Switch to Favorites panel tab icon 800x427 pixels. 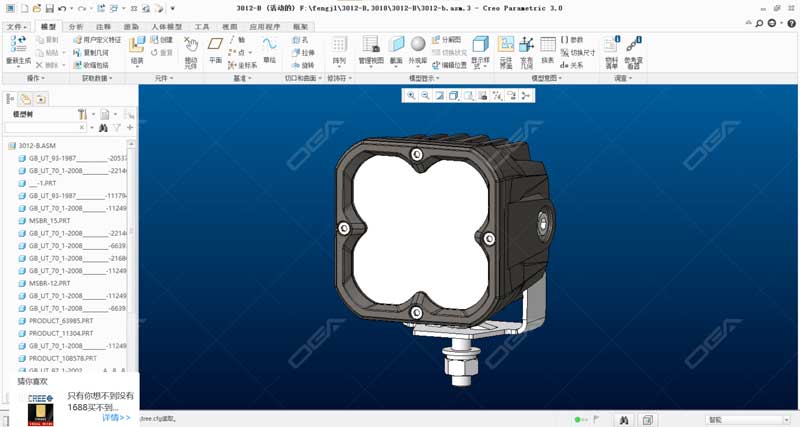pos(41,99)
